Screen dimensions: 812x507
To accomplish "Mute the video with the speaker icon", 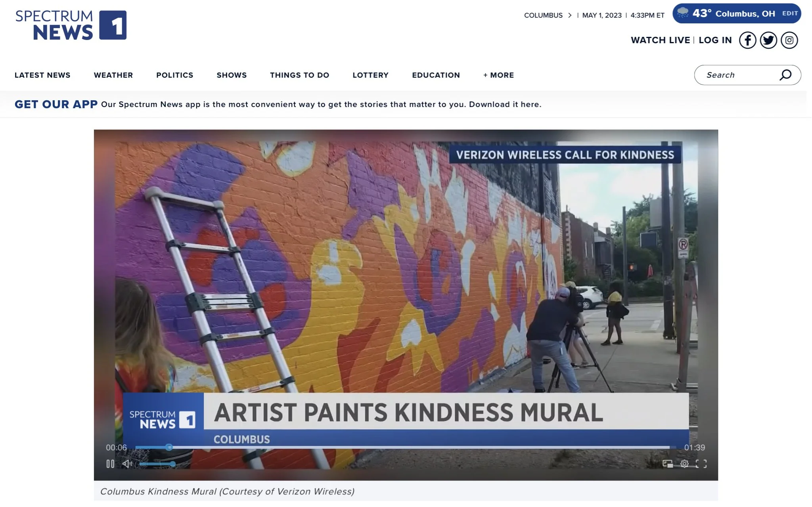I will [x=127, y=464].
